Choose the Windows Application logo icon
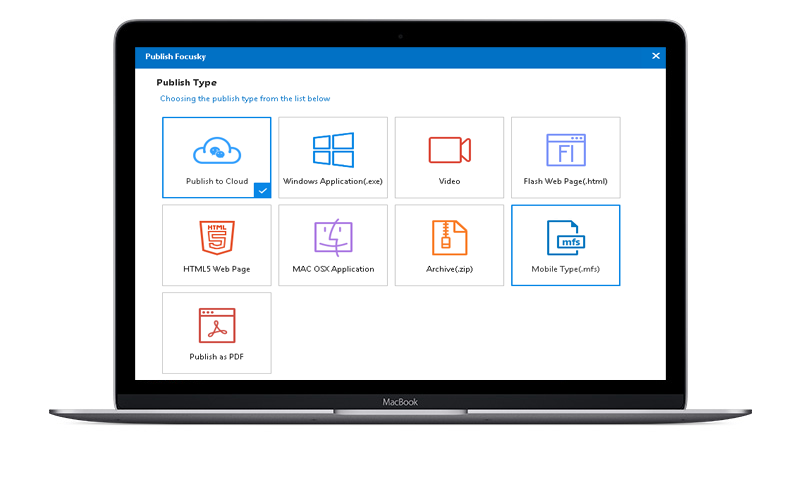This screenshot has width=800, height=500. tap(333, 150)
